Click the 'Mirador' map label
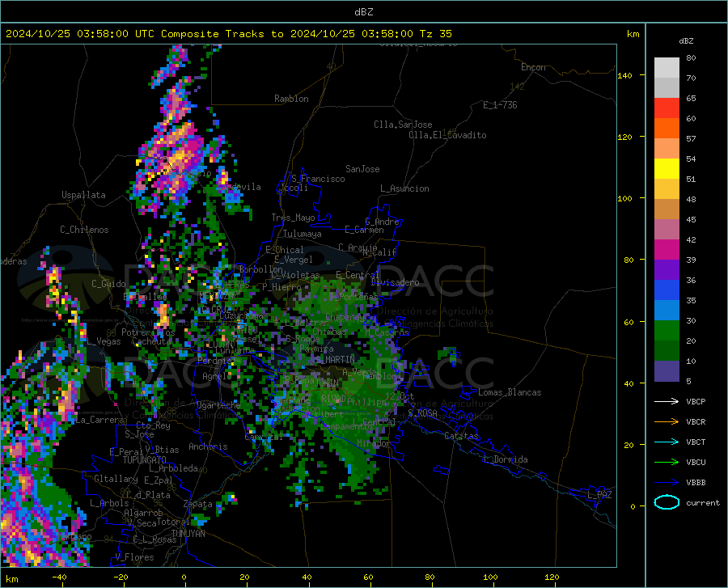The height and width of the screenshot is (588, 728). [374, 443]
